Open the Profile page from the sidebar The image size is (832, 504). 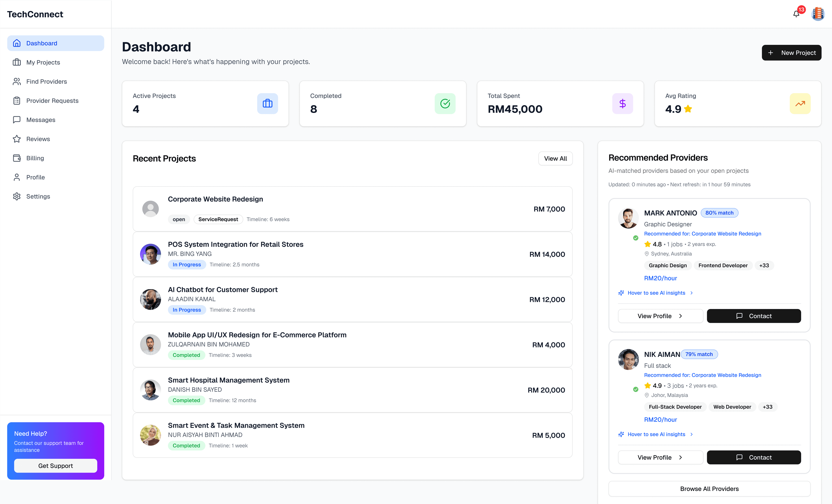click(x=17, y=177)
